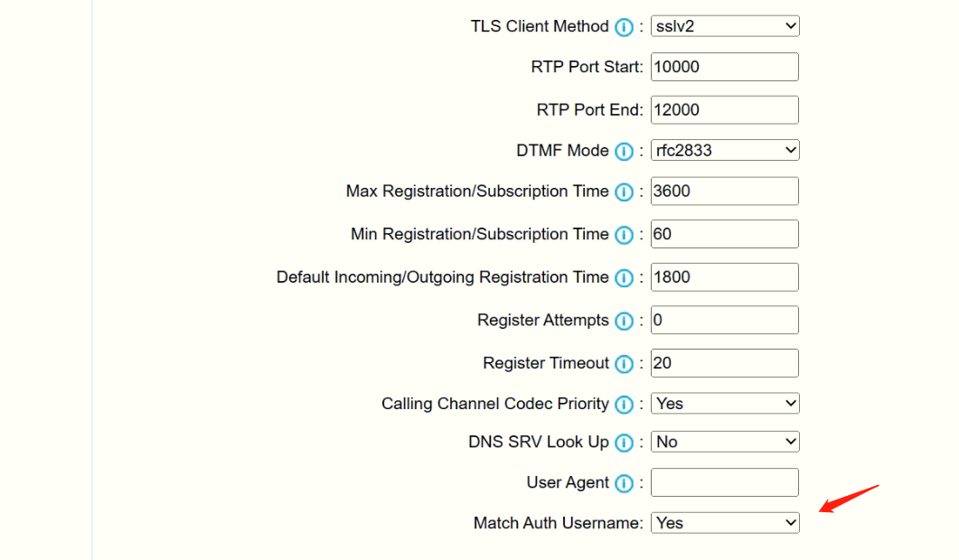Show help for Default Incoming/Outgoing Registration Time
This screenshot has height=560, width=959.
coord(624,278)
